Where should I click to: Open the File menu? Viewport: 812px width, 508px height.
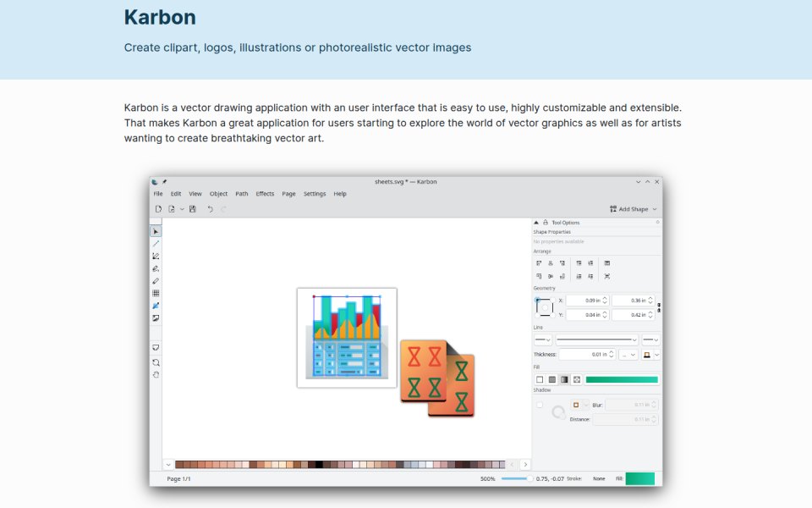[158, 194]
